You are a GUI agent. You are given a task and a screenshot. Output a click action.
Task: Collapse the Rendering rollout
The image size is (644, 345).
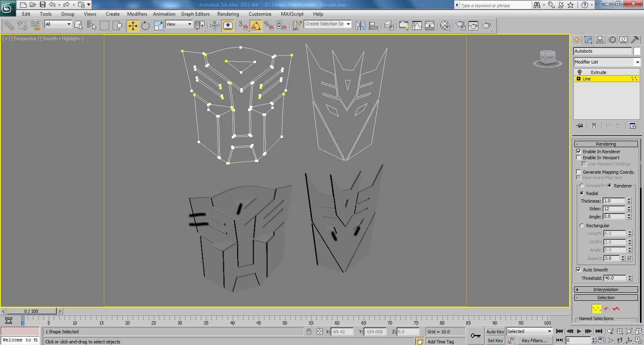click(606, 144)
